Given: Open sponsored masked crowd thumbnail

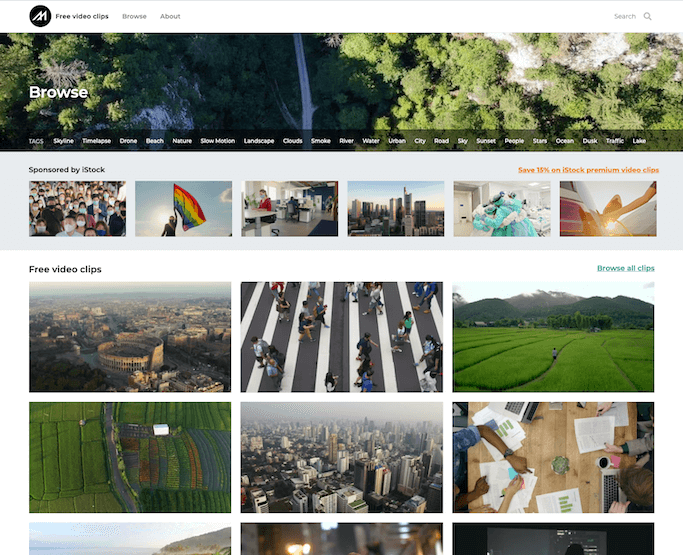Looking at the screenshot, I should click(78, 209).
